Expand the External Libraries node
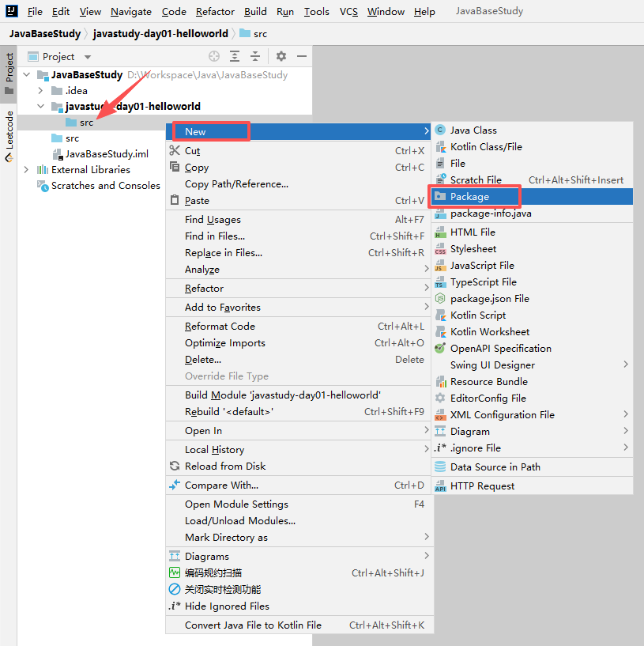 (x=25, y=169)
